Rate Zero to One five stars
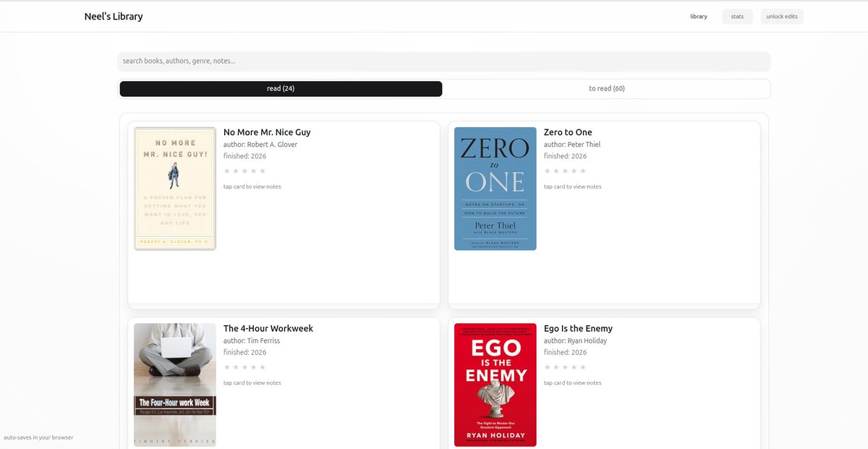Screen dimensions: 868x449 click(x=583, y=171)
